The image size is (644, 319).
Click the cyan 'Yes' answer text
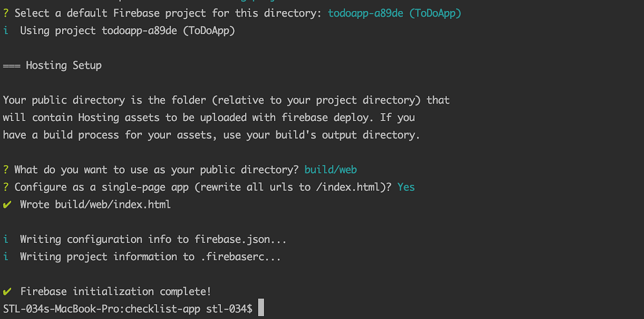click(x=406, y=187)
